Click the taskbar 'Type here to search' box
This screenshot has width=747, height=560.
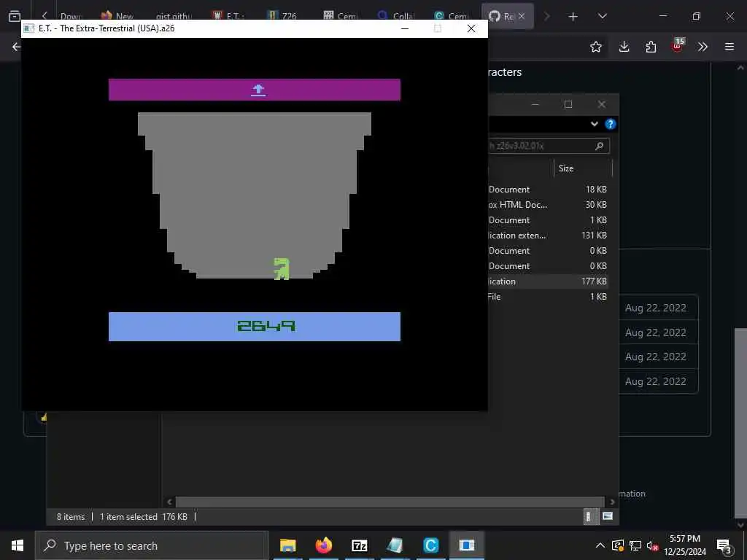[152, 545]
